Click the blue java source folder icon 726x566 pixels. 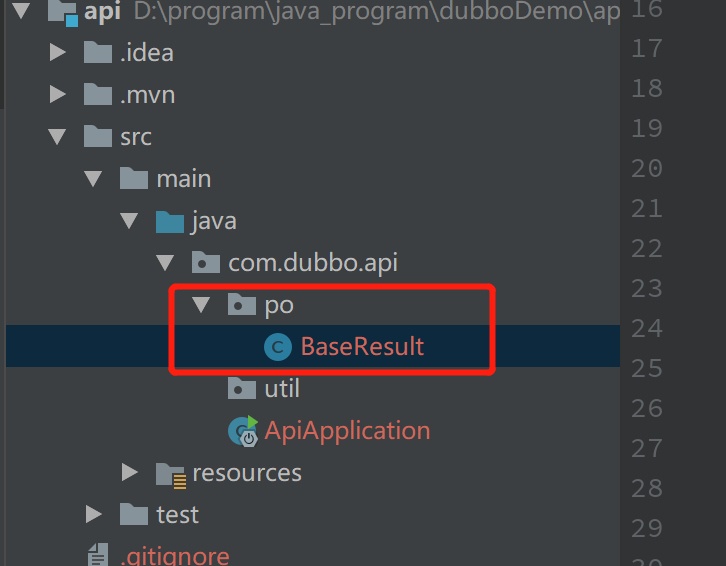tap(170, 221)
